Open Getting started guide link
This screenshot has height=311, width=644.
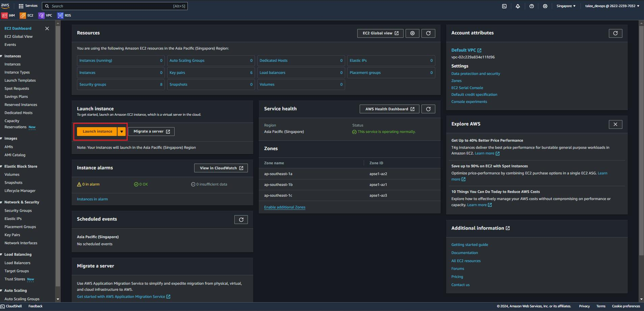click(x=469, y=245)
